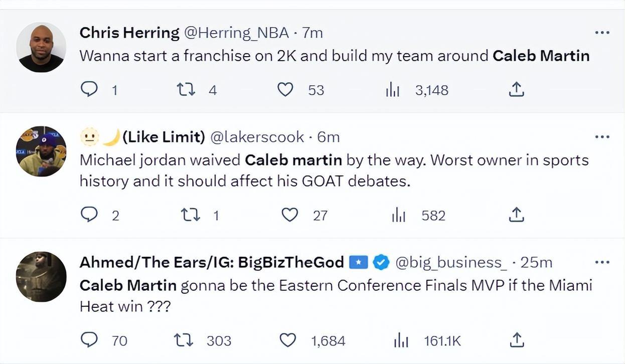This screenshot has height=364, width=625.
Task: Like Chris Herring's tweet
Action: pyautogui.click(x=285, y=90)
